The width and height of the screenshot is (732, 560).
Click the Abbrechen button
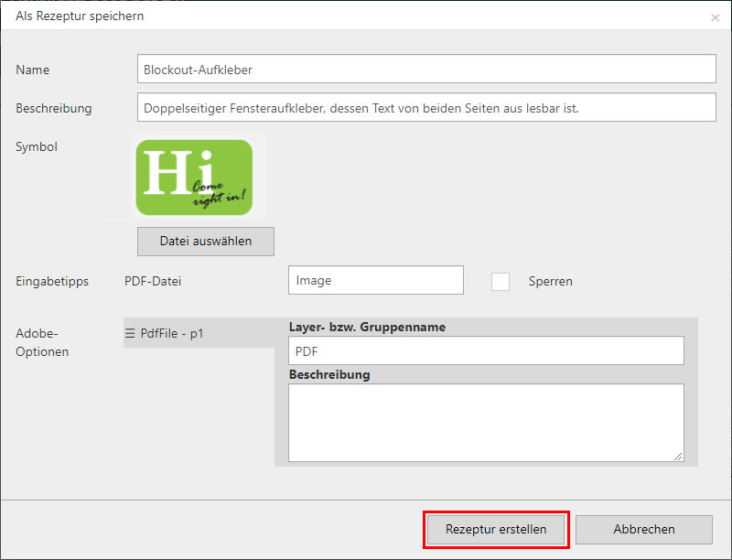[644, 529]
